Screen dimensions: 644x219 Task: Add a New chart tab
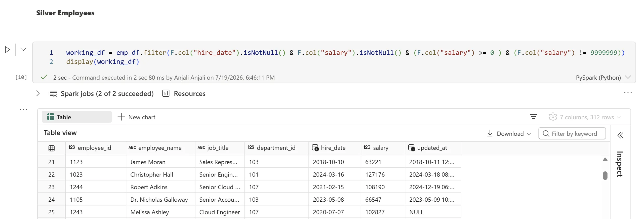pyautogui.click(x=137, y=117)
